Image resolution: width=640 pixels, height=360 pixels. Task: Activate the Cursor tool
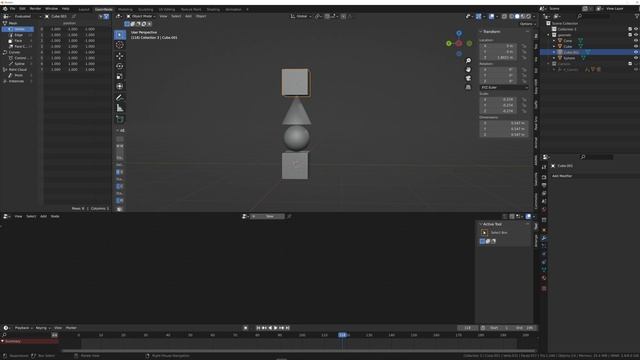pos(120,45)
